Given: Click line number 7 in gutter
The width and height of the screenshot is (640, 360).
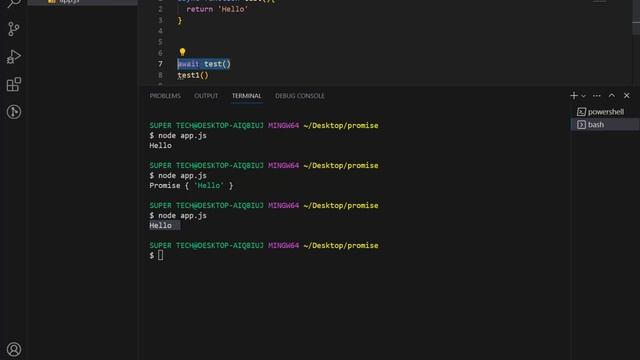Looking at the screenshot, I should pyautogui.click(x=160, y=64).
